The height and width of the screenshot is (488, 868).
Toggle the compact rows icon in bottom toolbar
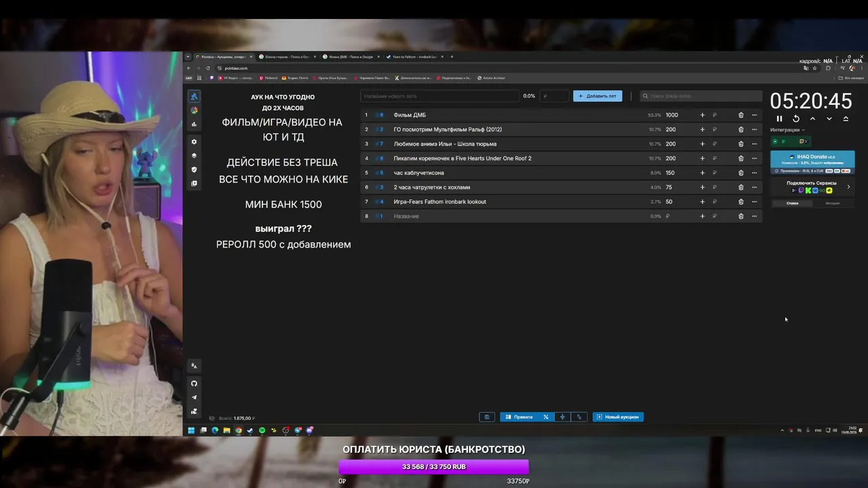tap(562, 417)
